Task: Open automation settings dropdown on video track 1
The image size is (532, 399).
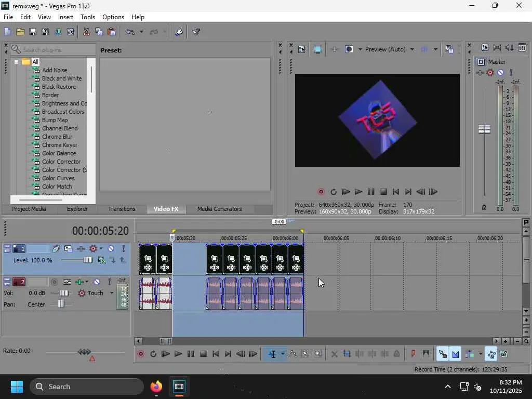Action: [x=101, y=249]
